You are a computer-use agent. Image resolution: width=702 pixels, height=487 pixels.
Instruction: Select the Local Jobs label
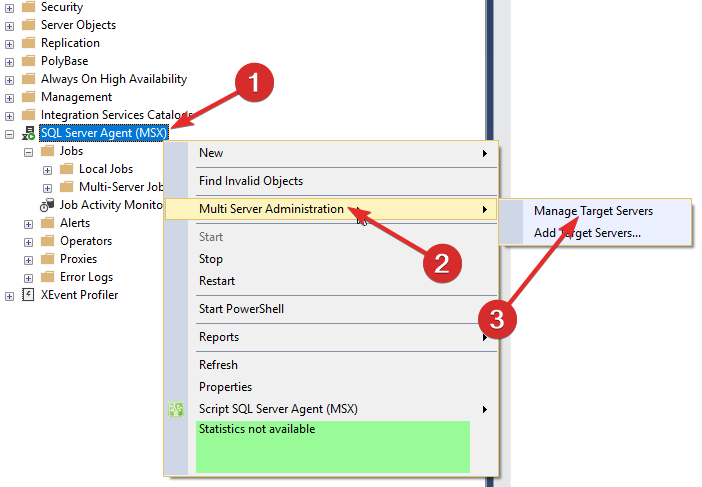pos(106,169)
